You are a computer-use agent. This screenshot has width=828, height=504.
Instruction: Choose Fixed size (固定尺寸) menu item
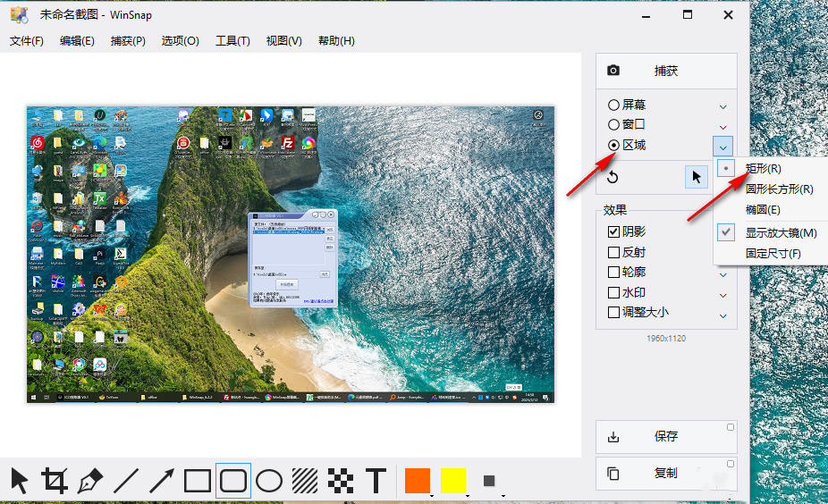(x=772, y=253)
